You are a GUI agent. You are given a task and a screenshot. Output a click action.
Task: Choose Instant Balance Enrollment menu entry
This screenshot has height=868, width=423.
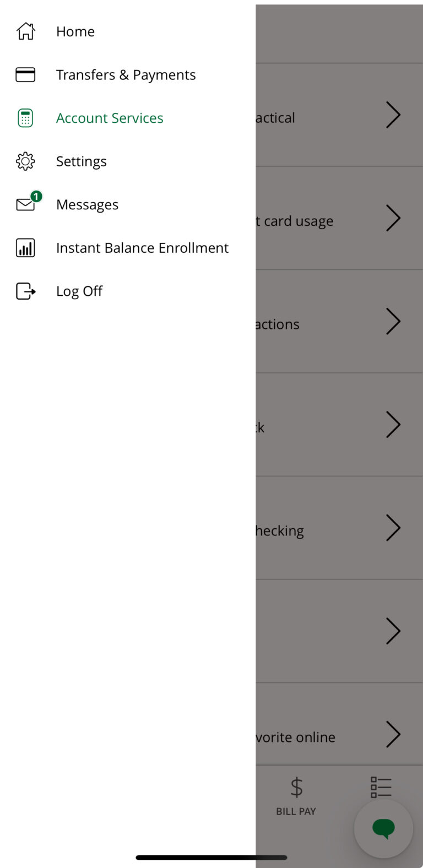coord(142,248)
